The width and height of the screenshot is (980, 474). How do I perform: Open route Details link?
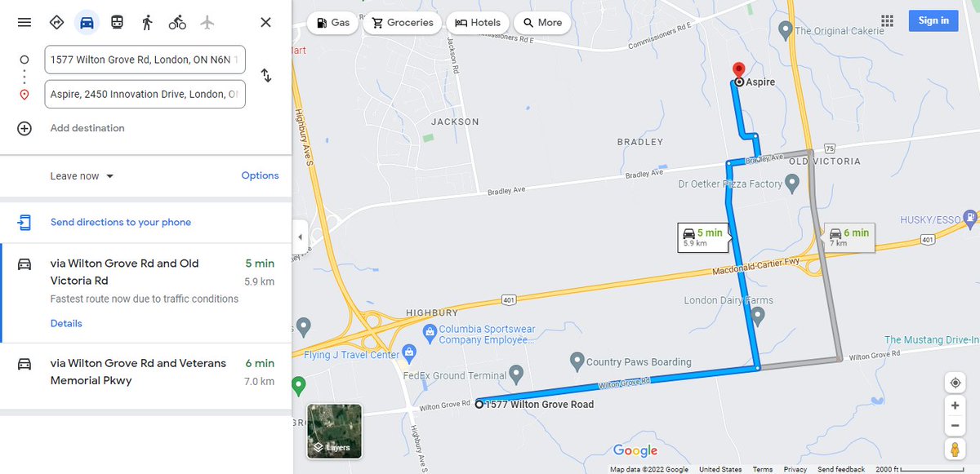(66, 323)
